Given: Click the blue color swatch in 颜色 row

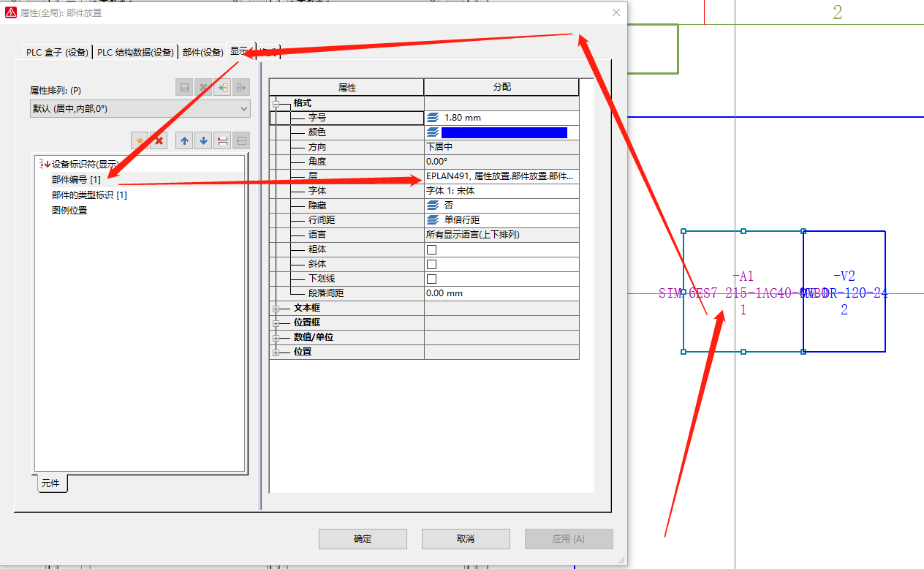Looking at the screenshot, I should coord(504,132).
